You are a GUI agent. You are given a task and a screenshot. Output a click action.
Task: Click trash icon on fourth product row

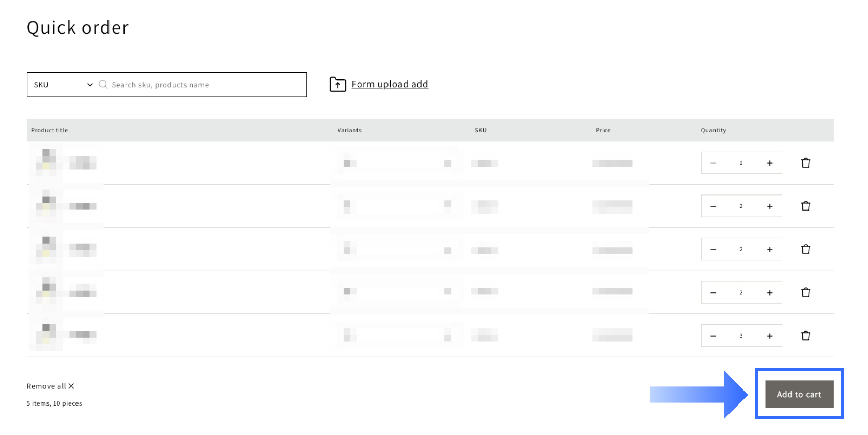tap(805, 292)
